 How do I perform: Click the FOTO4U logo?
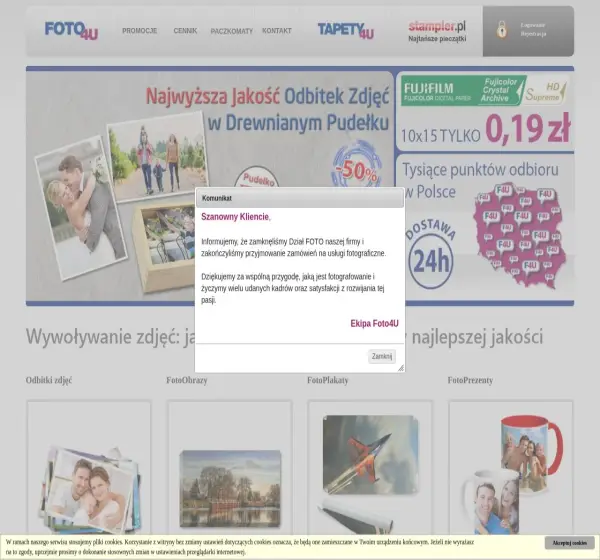click(x=72, y=31)
